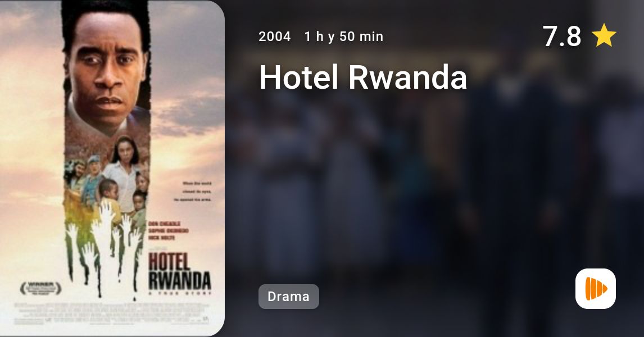Open the Hotel Rwanda movie poster thumbnail
The height and width of the screenshot is (337, 644).
pos(112,168)
